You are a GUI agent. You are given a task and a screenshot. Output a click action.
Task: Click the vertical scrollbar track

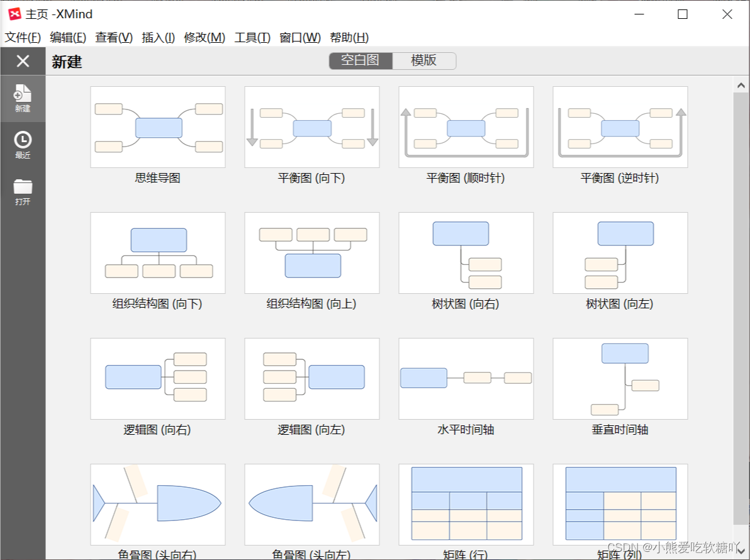[741, 308]
